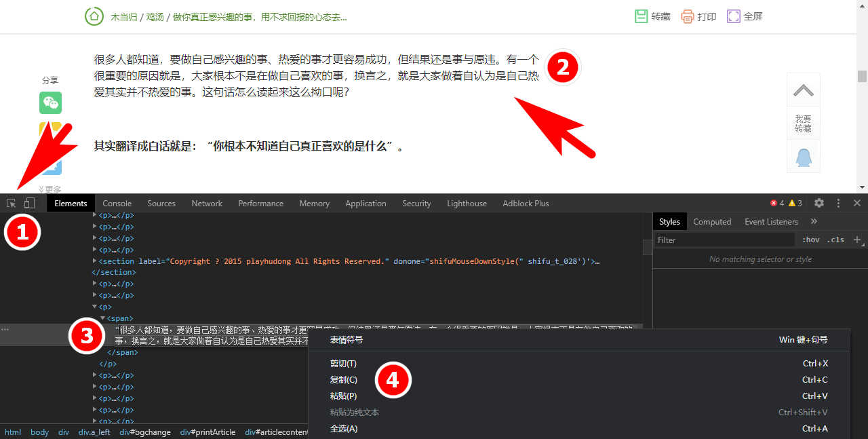This screenshot has height=439, width=868.
Task: Toggle the device toolbar icon
Action: [x=28, y=203]
